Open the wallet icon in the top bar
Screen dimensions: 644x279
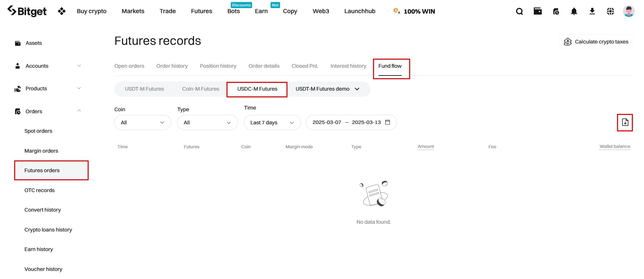point(538,11)
